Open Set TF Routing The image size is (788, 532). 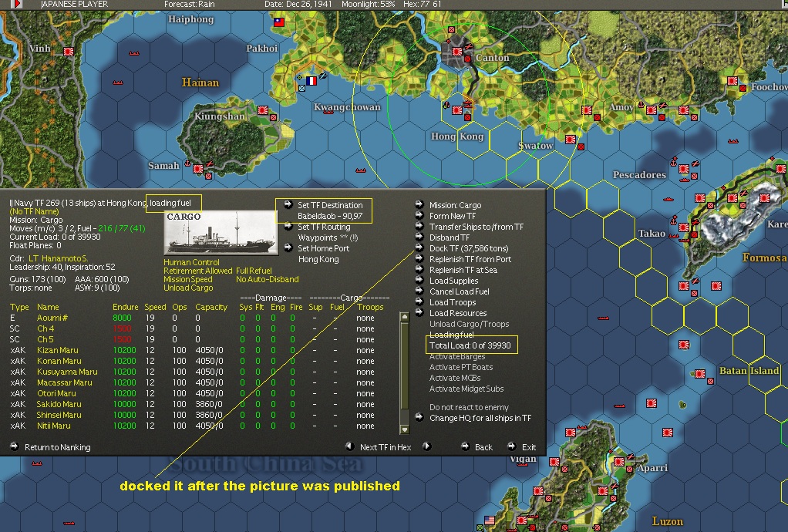pyautogui.click(x=324, y=227)
